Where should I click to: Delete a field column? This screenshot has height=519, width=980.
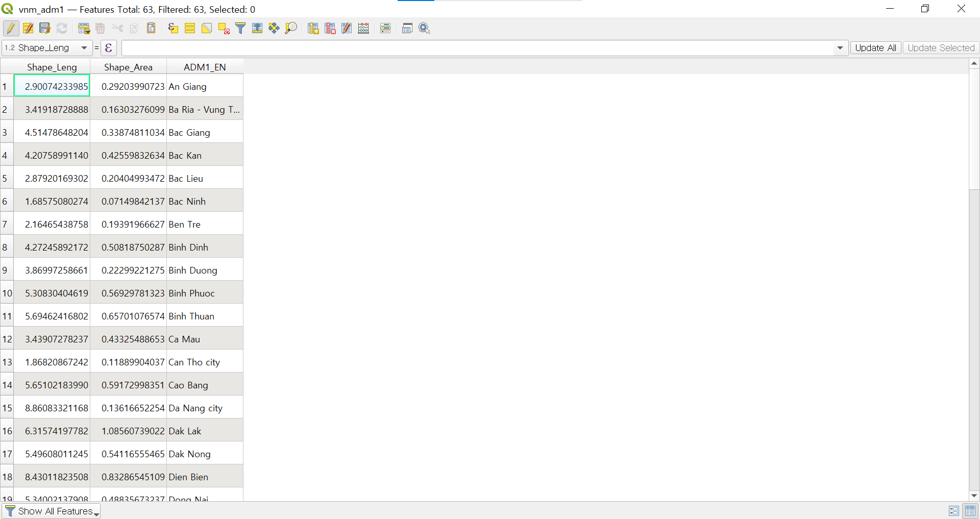coord(330,29)
